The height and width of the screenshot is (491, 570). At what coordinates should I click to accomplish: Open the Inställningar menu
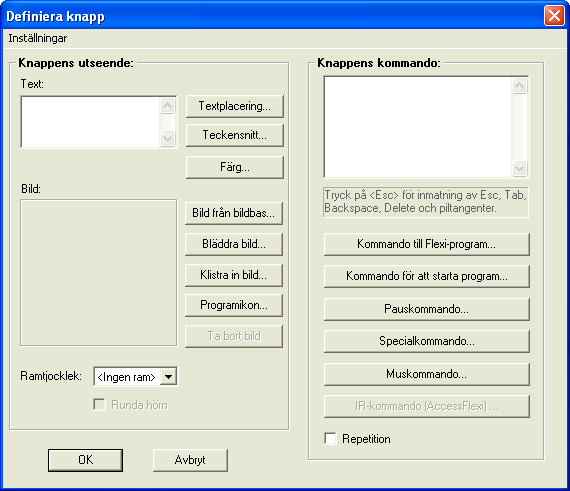pos(38,38)
